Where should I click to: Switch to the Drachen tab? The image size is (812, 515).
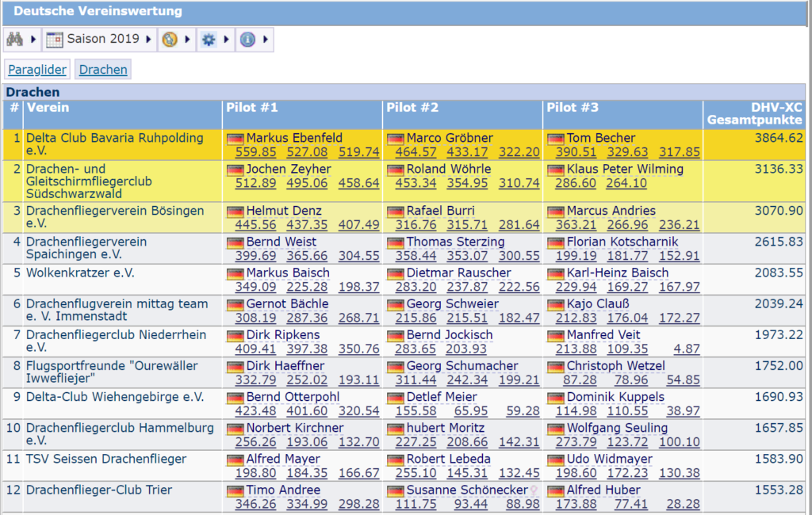click(x=103, y=70)
